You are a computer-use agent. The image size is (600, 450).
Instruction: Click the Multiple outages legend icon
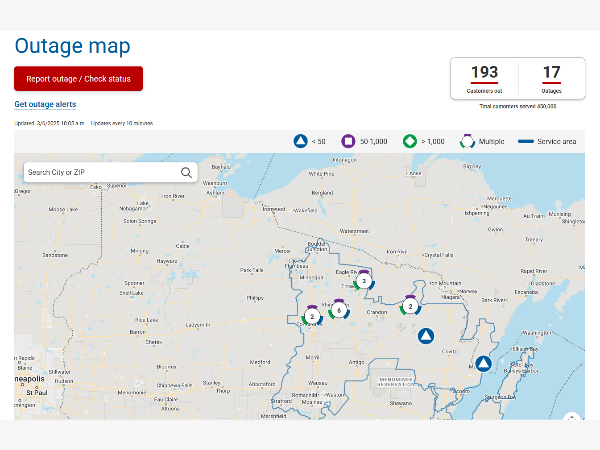[x=467, y=141]
